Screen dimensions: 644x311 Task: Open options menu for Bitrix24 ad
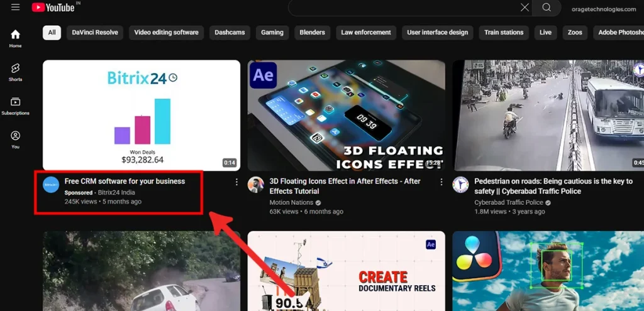pos(236,182)
